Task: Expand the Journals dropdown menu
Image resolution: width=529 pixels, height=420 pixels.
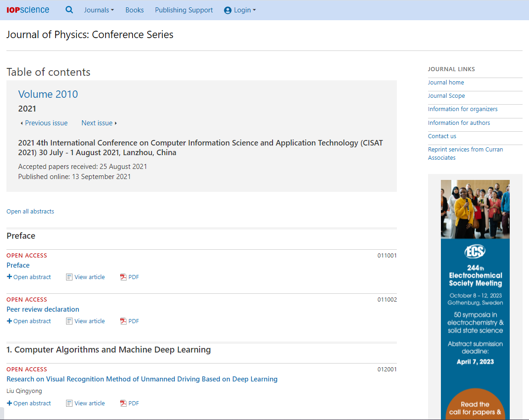Action: click(99, 10)
